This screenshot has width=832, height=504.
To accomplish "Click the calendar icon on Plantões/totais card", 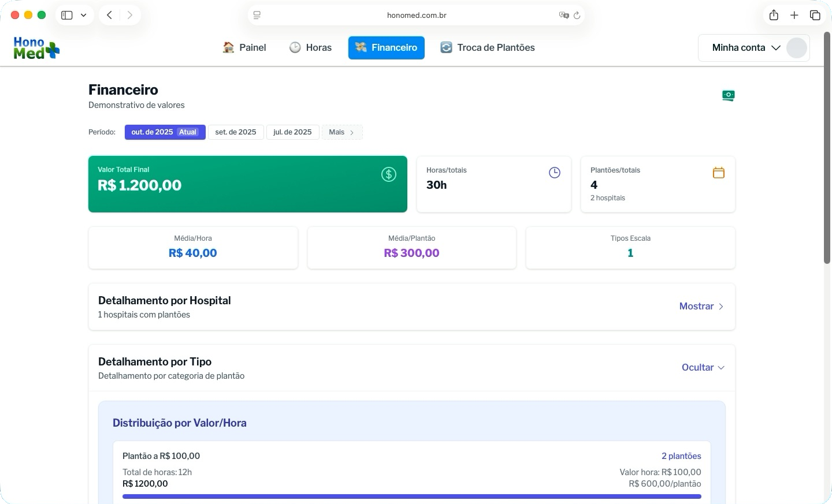I will click(718, 172).
